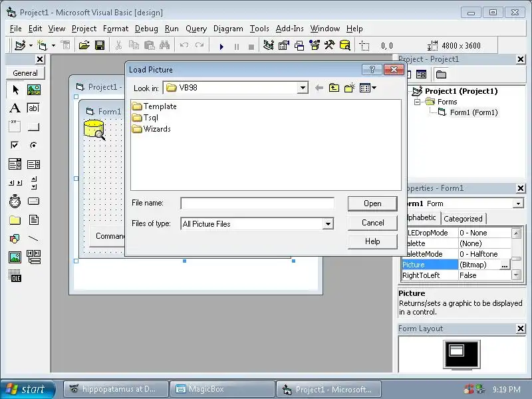Open the Project Explorer toolbar icon
The image size is (532, 399).
tap(269, 45)
